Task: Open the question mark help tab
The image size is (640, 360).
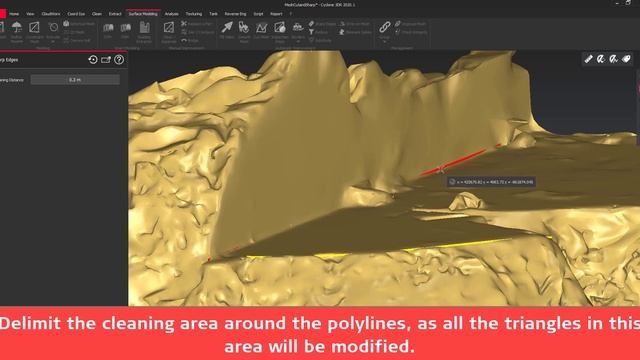Action: (291, 14)
